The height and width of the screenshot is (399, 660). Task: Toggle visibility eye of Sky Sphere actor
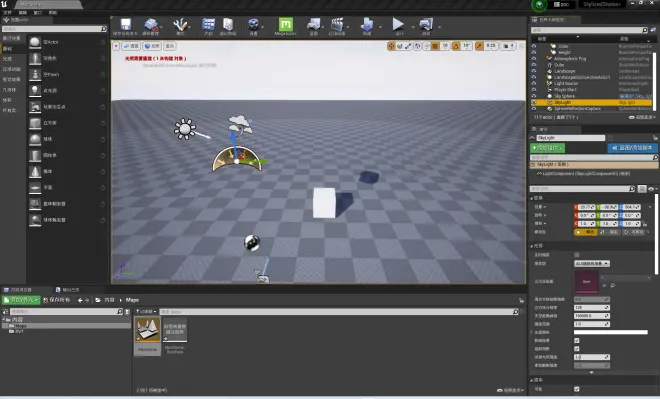(x=534, y=96)
